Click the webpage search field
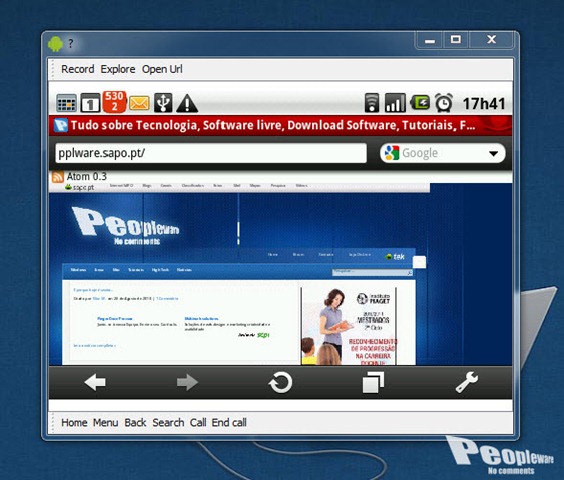This screenshot has width=564, height=480. click(x=372, y=273)
